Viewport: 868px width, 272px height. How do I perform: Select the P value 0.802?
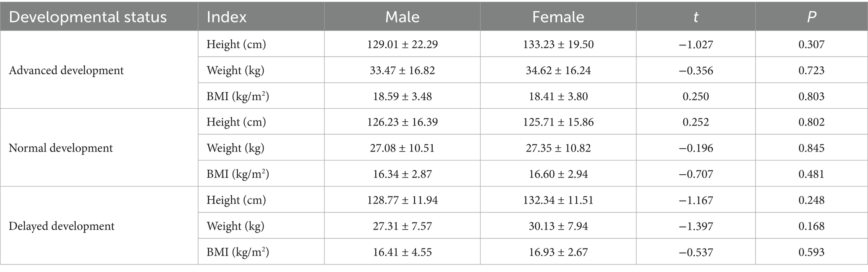(x=811, y=122)
